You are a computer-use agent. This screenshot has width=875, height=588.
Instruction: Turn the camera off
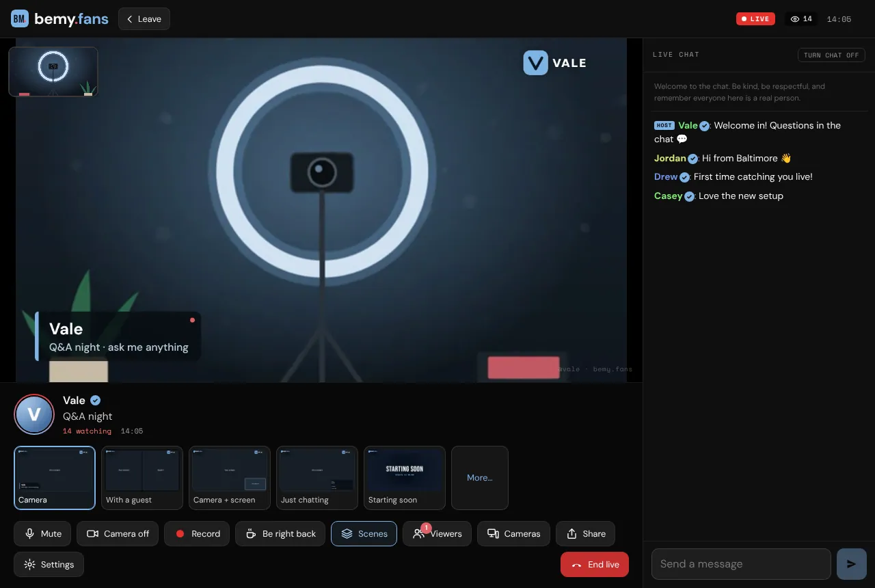click(x=118, y=533)
